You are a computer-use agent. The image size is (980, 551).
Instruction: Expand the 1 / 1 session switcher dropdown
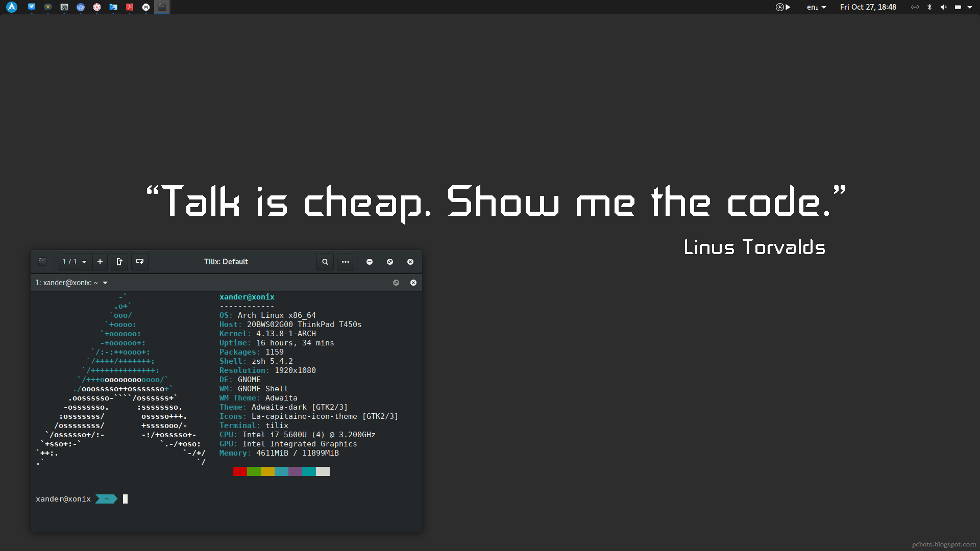coord(75,262)
